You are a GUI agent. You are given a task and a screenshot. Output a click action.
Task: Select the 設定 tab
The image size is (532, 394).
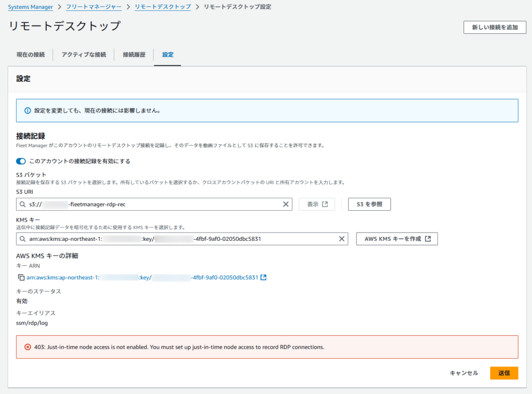[167, 55]
